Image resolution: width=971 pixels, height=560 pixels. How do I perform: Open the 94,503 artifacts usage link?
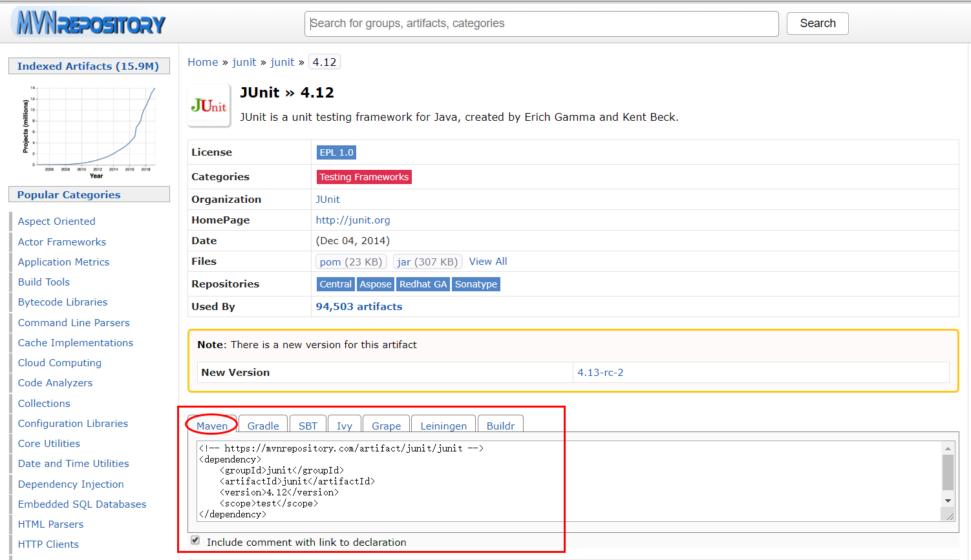click(x=359, y=307)
